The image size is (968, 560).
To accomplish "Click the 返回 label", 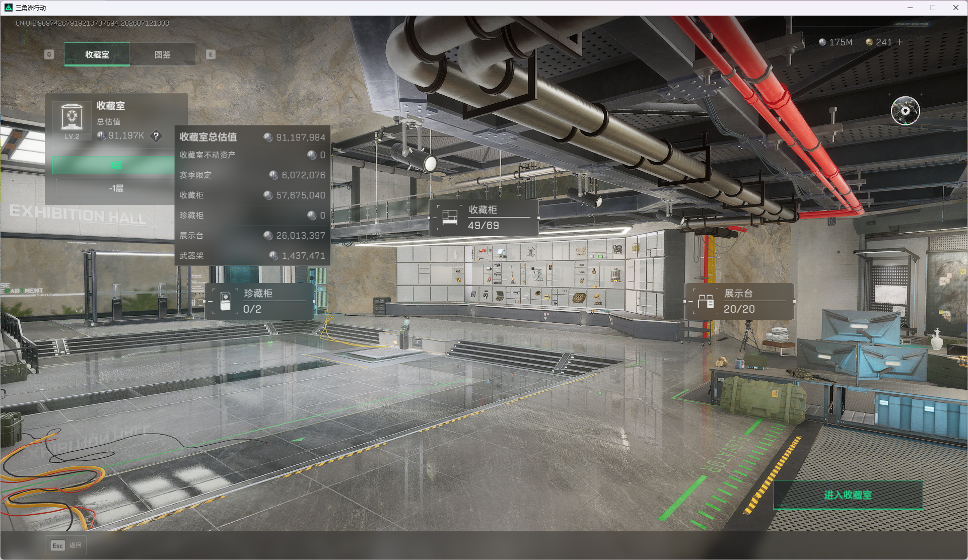I will pos(75,545).
